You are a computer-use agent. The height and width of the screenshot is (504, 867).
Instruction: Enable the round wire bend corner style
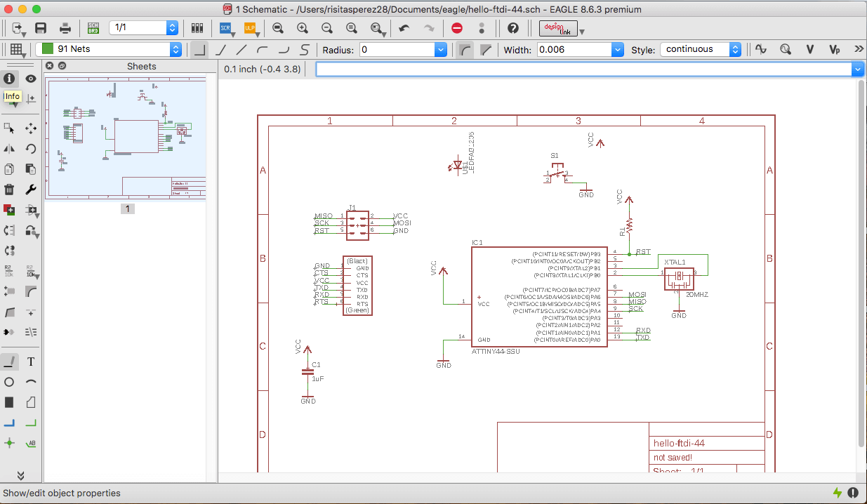click(465, 50)
